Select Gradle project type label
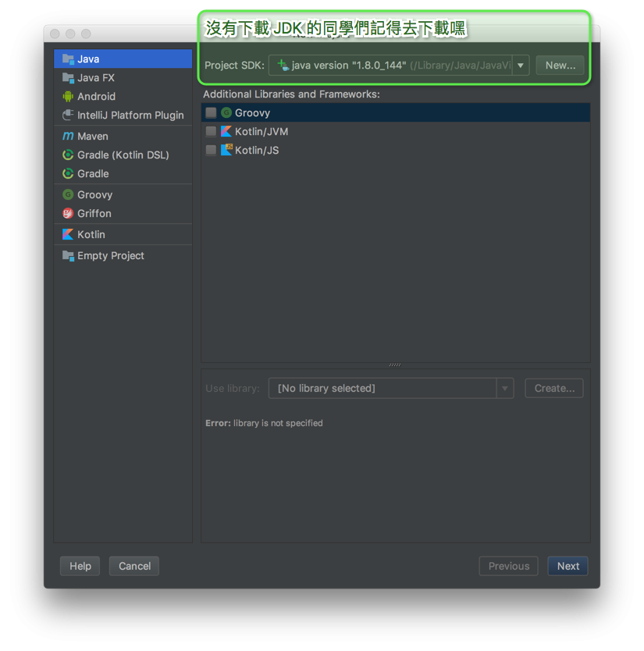Screen dimensions: 644x651 click(x=93, y=173)
